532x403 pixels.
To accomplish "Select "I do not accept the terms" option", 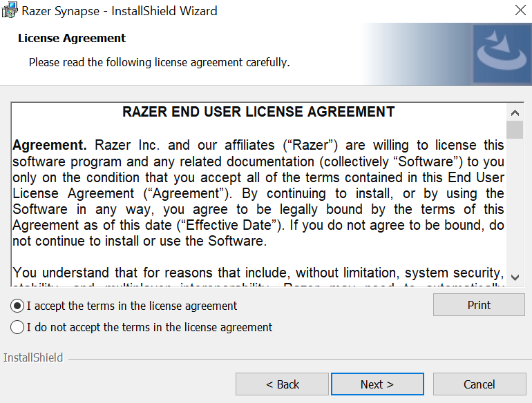I will [x=17, y=327].
